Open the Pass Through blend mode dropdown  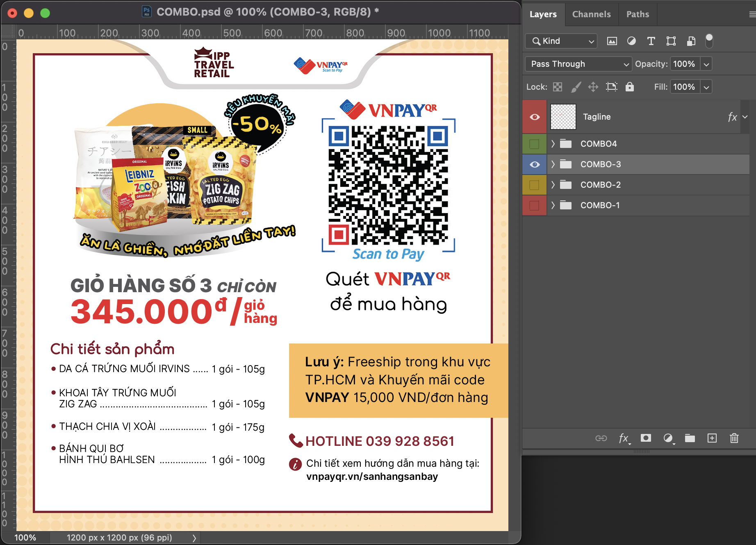578,64
